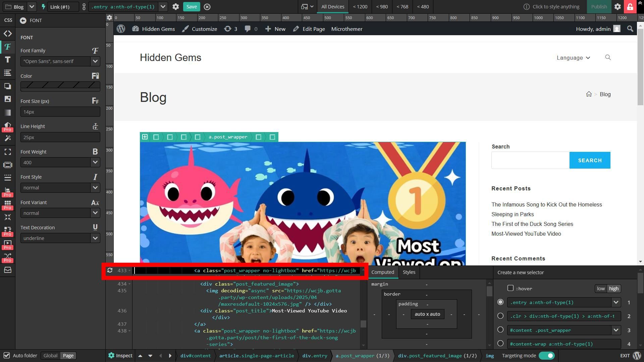Expand the Font Weight dropdown

point(95,163)
